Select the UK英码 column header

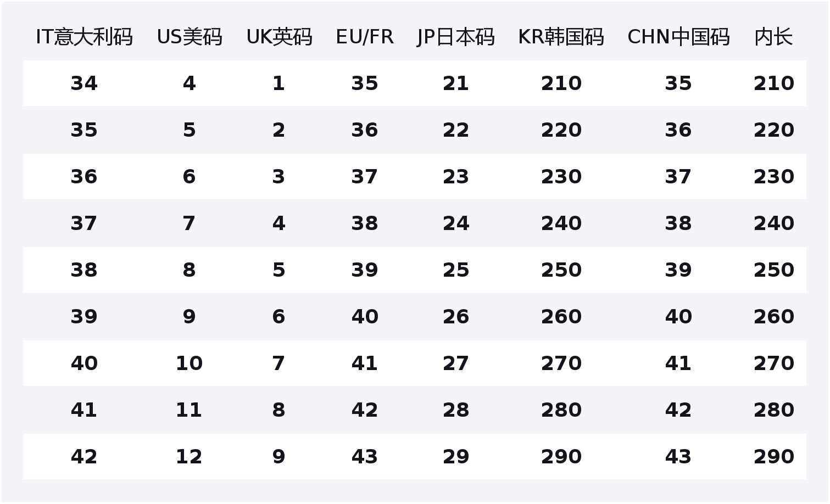(279, 37)
